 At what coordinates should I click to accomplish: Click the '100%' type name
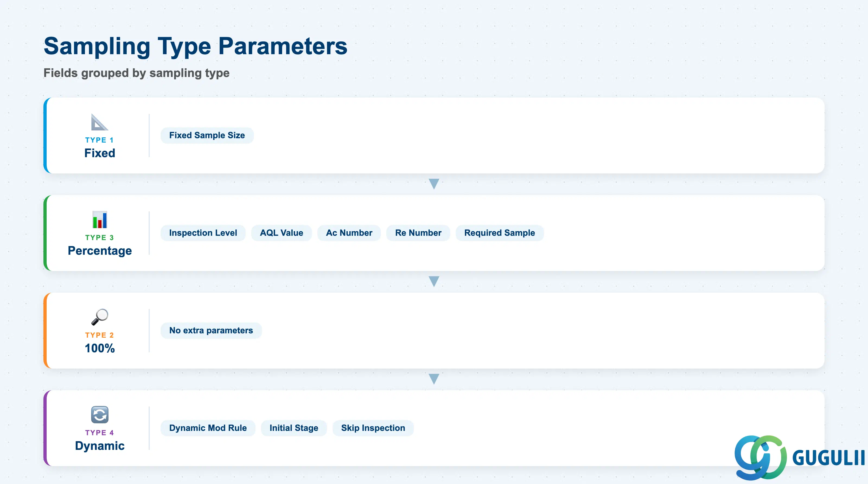click(x=100, y=348)
